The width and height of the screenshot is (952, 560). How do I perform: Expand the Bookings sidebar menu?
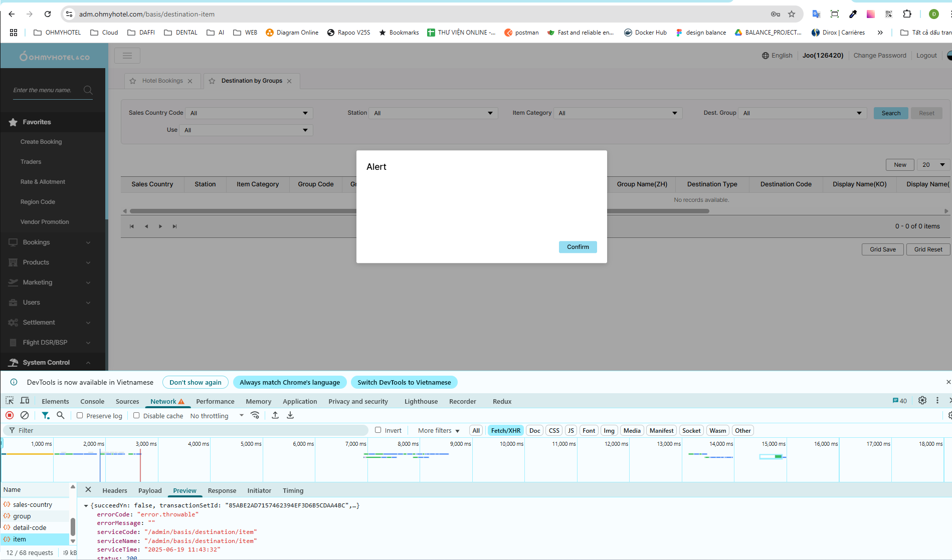pos(53,242)
